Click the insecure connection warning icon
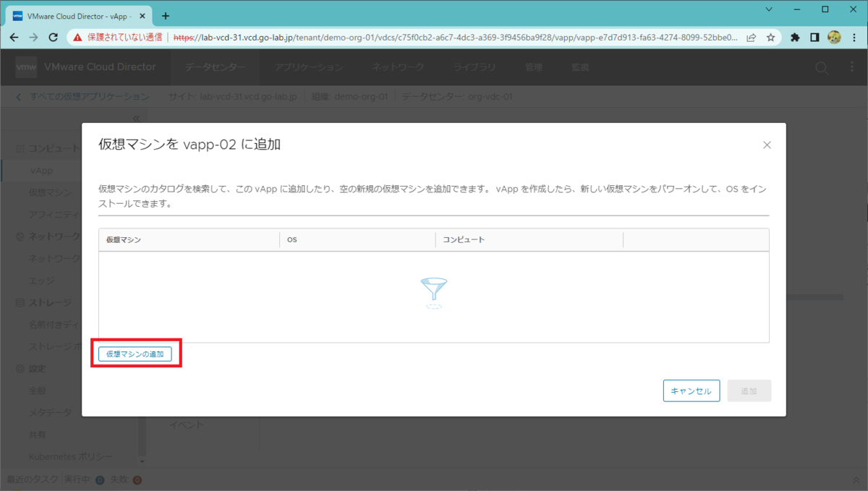 tap(77, 37)
